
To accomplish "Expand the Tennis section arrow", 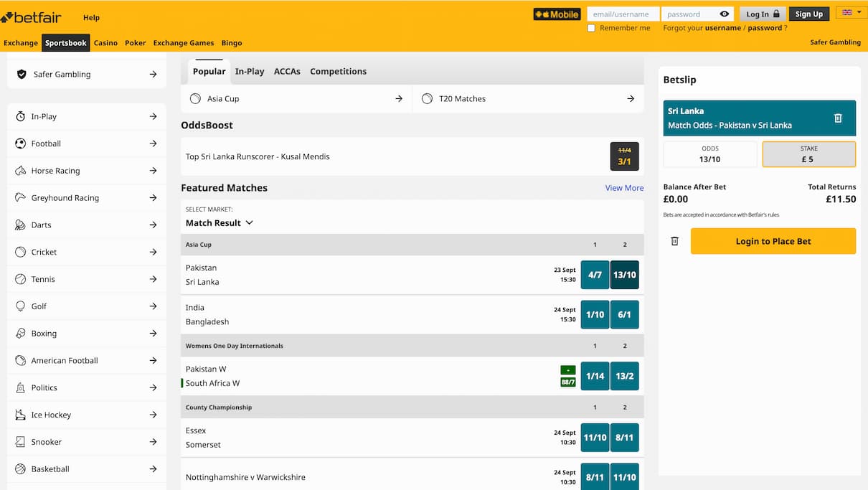I will [153, 279].
